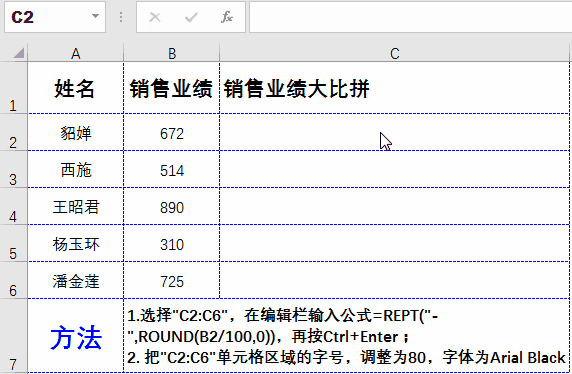
Task: Click cell with name 王昭君
Action: pos(76,206)
